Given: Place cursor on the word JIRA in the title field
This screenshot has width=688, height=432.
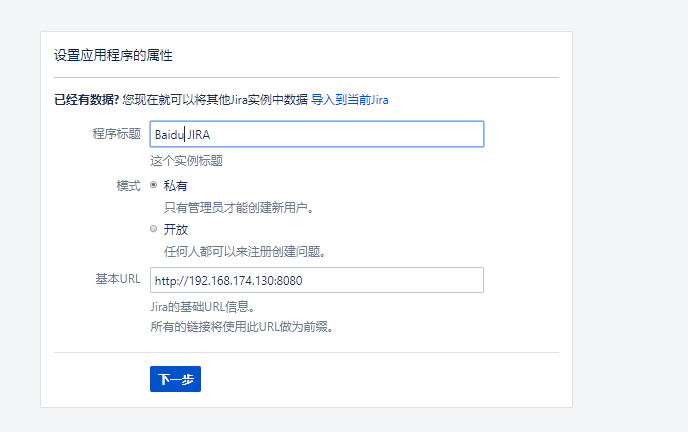Looking at the screenshot, I should tap(199, 135).
